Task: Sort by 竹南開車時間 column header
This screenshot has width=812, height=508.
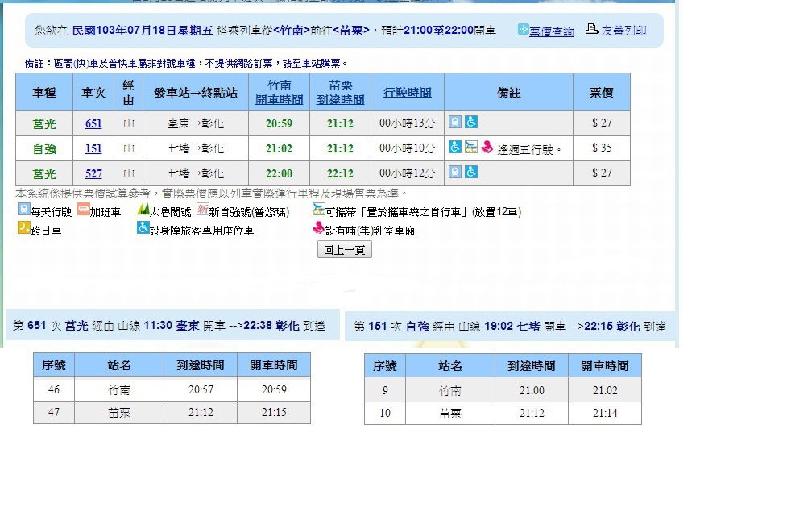Action: click(x=279, y=92)
